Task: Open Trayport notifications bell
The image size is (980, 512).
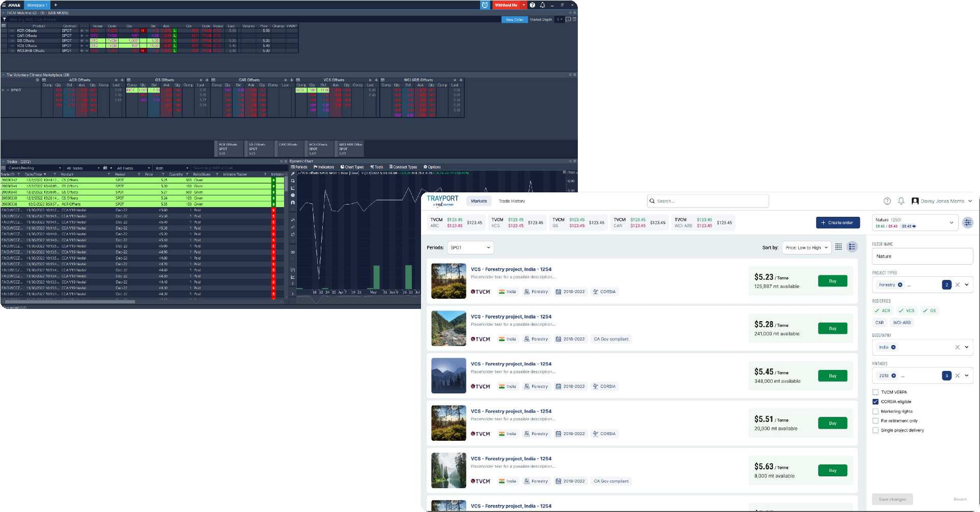Action: (901, 201)
